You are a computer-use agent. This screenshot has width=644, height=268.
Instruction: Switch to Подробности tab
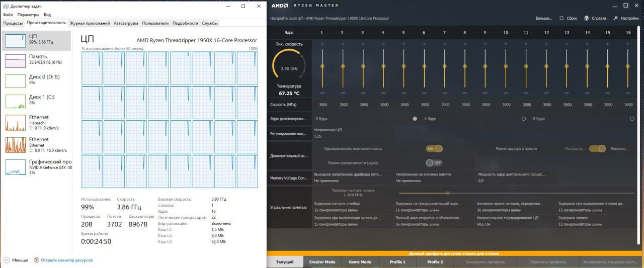[x=185, y=23]
